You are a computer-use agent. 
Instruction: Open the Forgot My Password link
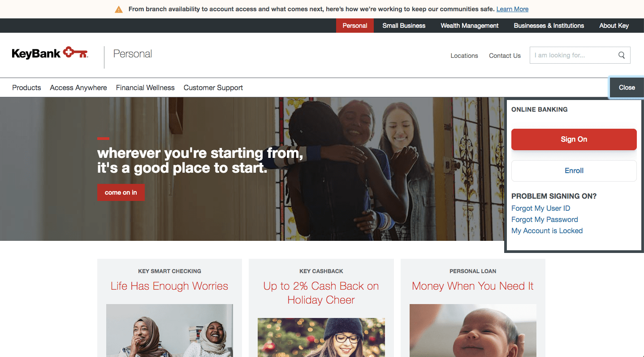pyautogui.click(x=545, y=219)
